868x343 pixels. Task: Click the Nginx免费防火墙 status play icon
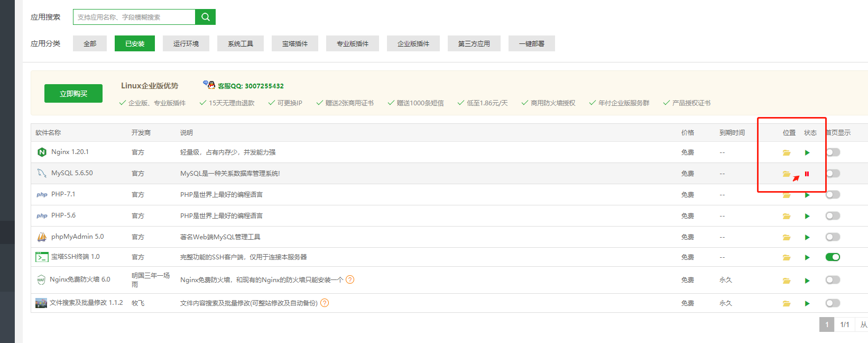coord(807,281)
